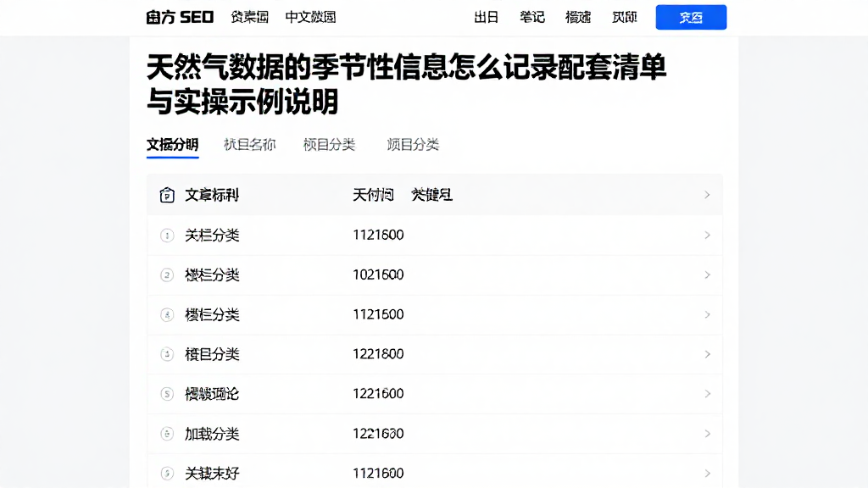Click the 天然气数据 article title
This screenshot has height=488, width=868.
coord(406,84)
